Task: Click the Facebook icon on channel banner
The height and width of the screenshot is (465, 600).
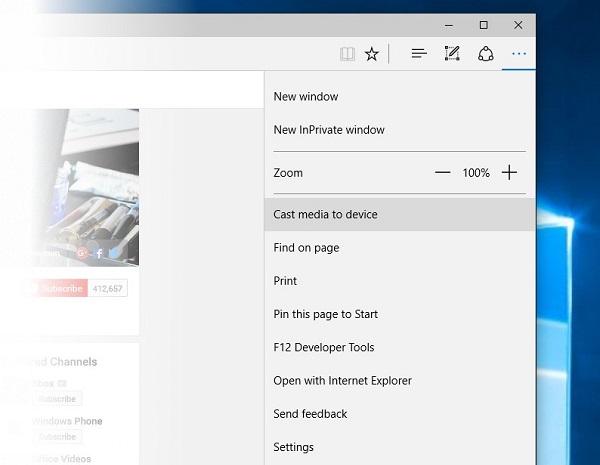Action: tap(99, 253)
